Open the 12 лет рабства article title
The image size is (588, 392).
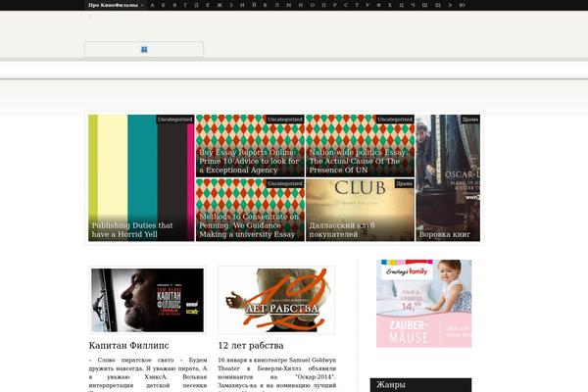tap(251, 346)
